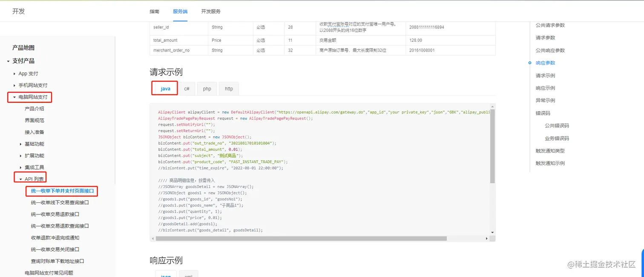Click the merchant_order_no table cell

tap(179, 50)
